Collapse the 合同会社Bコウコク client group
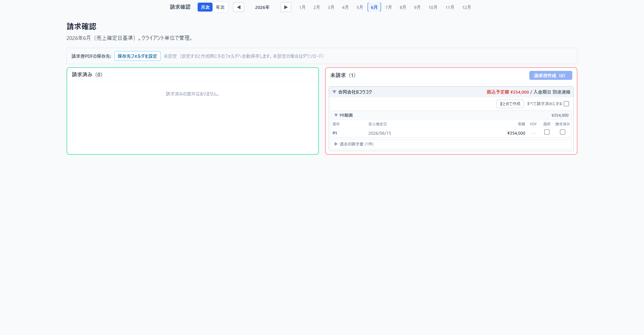 point(334,92)
